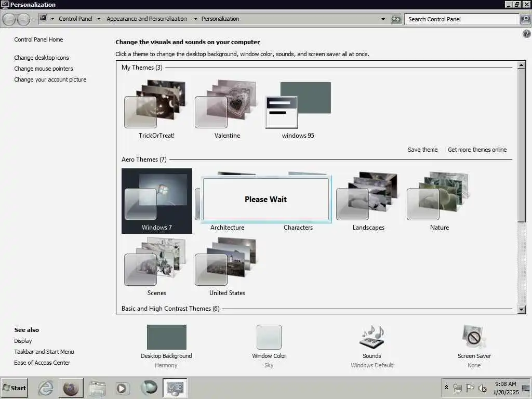Image resolution: width=532 pixels, height=399 pixels.
Task: Open the globe browser icon in the taskbar
Action: coord(71,388)
